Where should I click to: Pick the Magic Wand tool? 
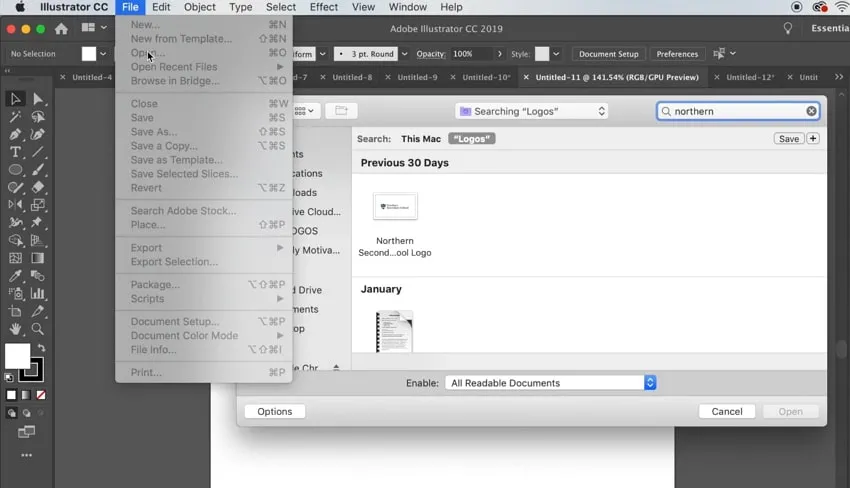15,117
